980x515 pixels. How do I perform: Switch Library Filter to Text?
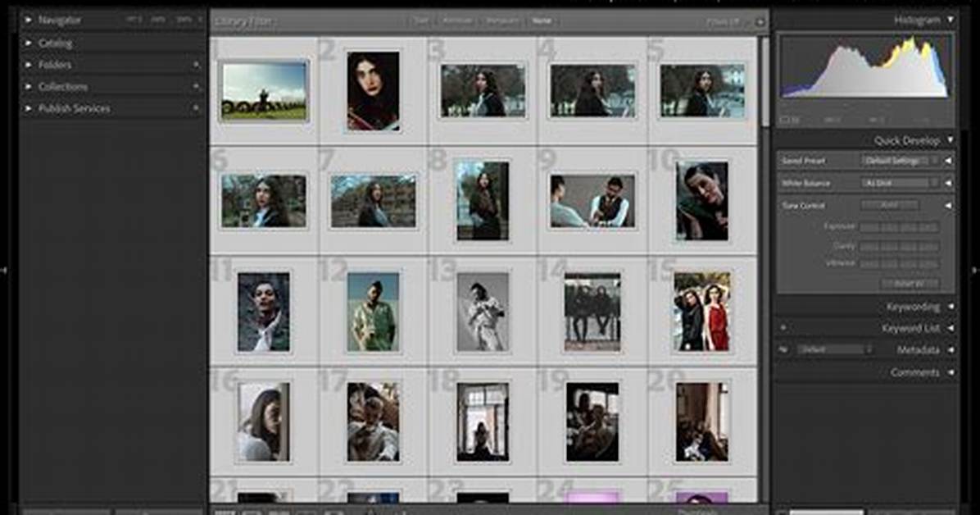tap(422, 21)
